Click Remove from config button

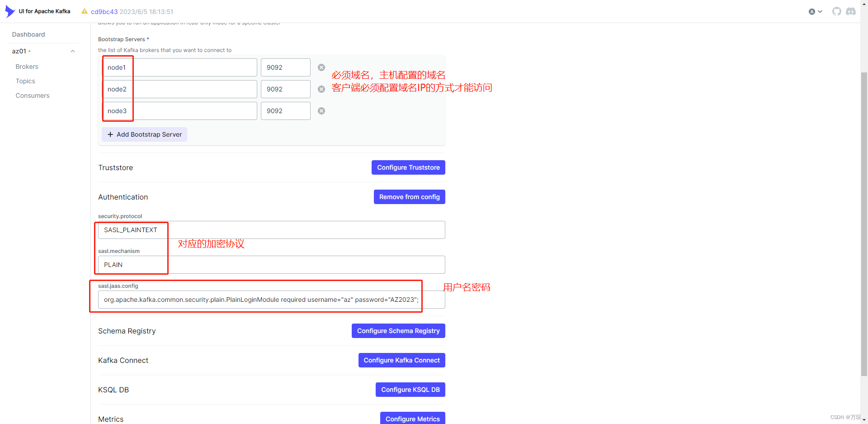409,197
